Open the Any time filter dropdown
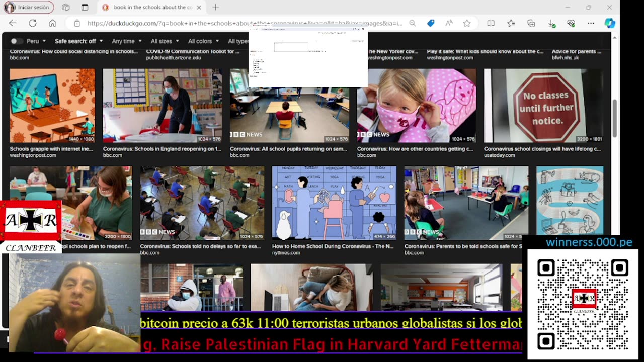 click(x=126, y=41)
